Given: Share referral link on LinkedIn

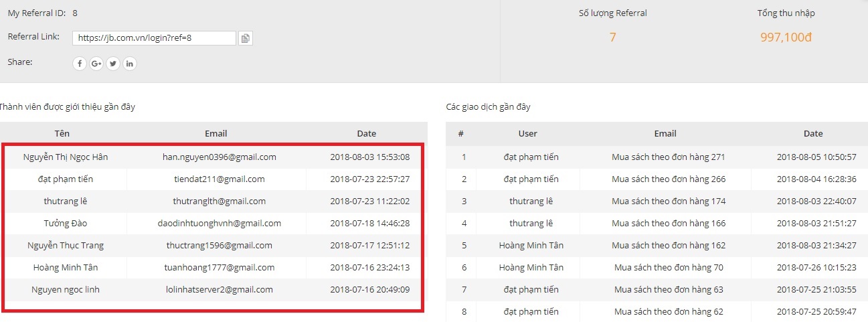Looking at the screenshot, I should pyautogui.click(x=130, y=64).
